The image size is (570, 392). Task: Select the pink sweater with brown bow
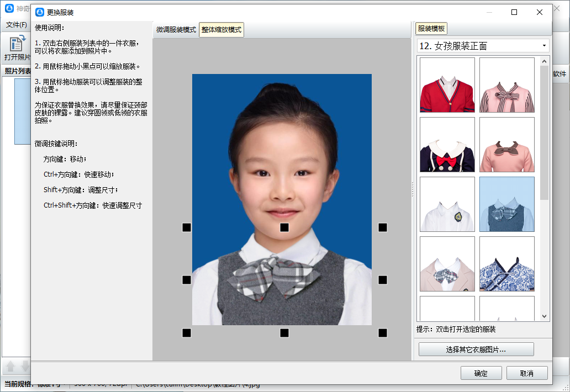pos(507,145)
